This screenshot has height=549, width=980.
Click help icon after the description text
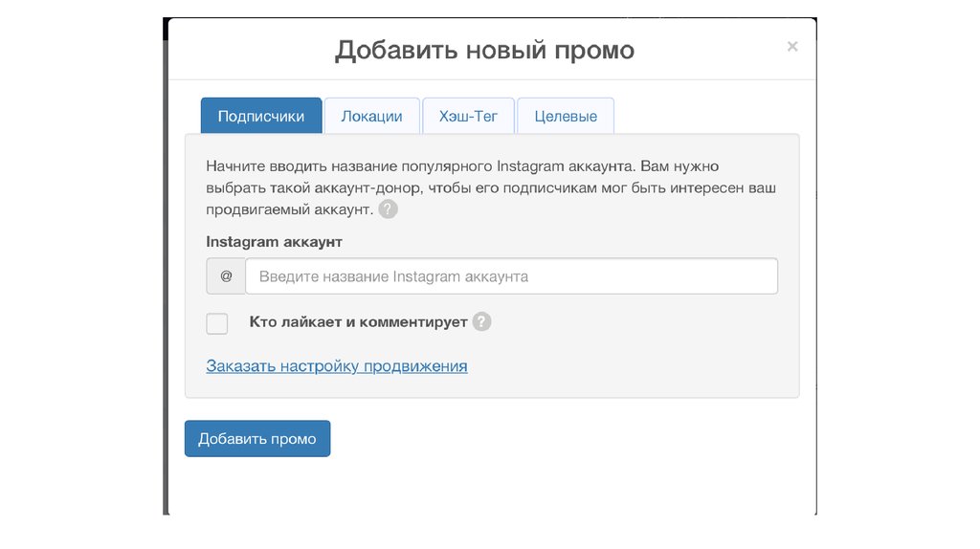pos(388,209)
